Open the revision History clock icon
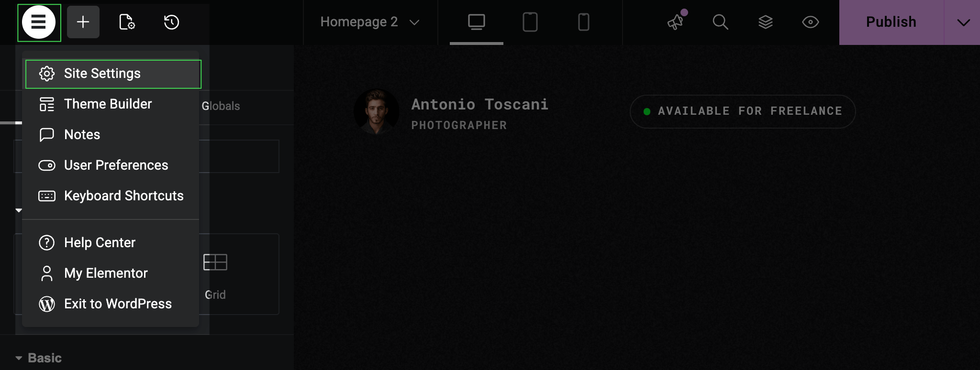This screenshot has height=370, width=980. coord(171,22)
